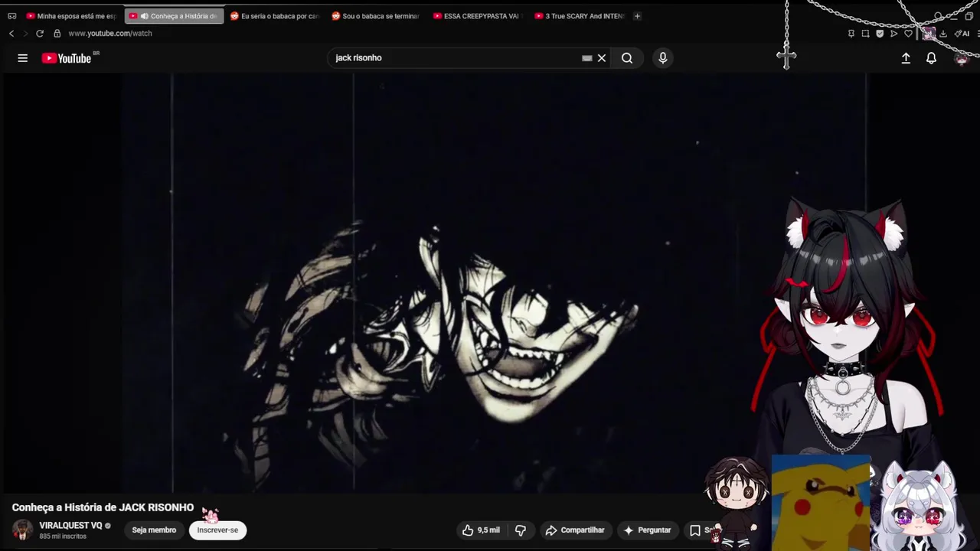Click the address bar URL
This screenshot has height=551, width=980.
(110, 34)
